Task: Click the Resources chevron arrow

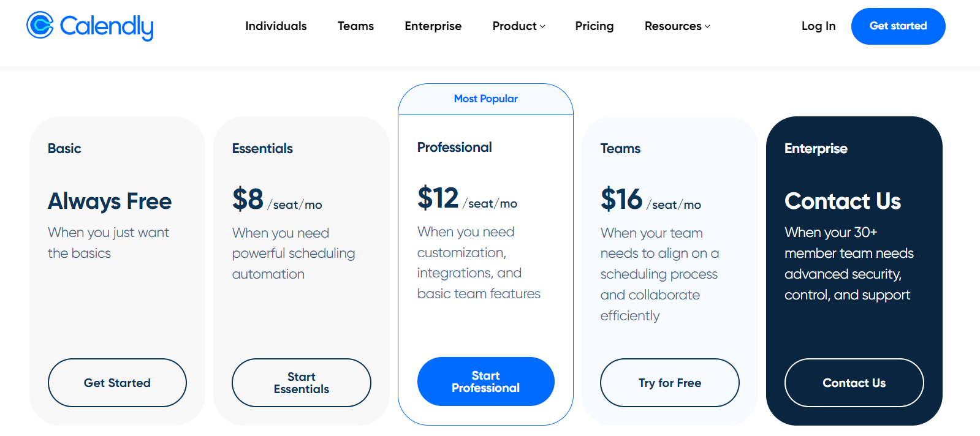Action: tap(707, 26)
